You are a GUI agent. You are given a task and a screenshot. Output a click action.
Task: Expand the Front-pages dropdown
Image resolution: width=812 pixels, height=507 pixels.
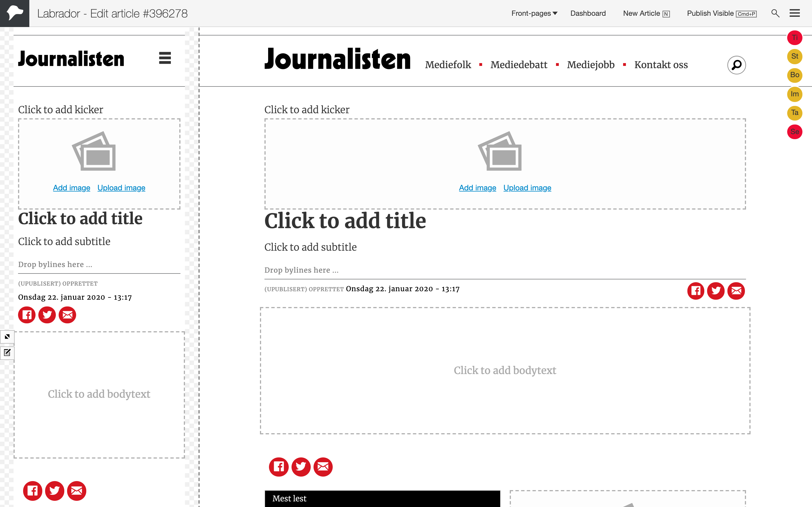click(x=534, y=14)
